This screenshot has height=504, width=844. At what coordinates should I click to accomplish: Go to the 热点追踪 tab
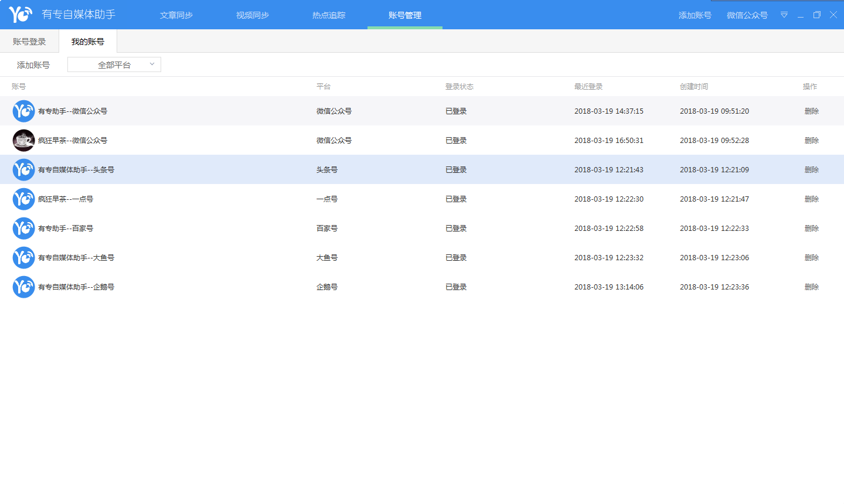329,15
